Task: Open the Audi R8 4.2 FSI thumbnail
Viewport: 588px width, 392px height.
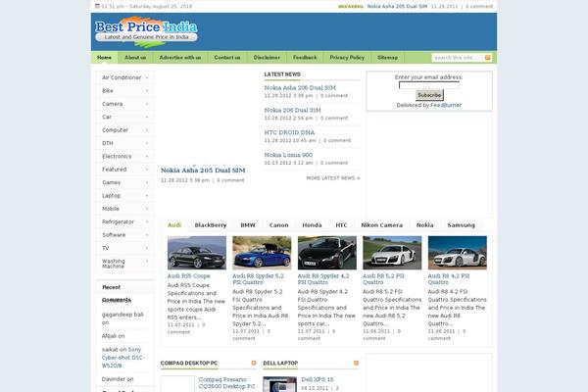Action: coord(458,253)
